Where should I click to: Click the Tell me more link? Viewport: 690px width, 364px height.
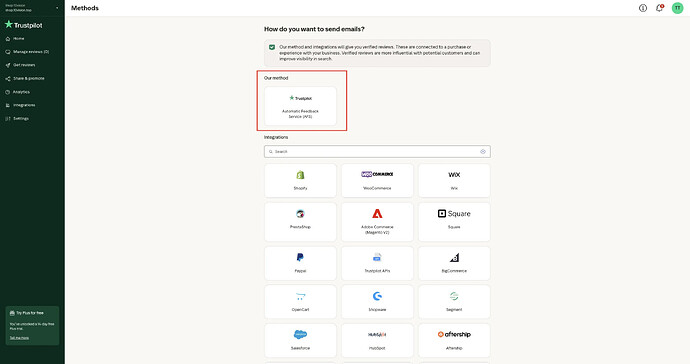[x=19, y=338]
